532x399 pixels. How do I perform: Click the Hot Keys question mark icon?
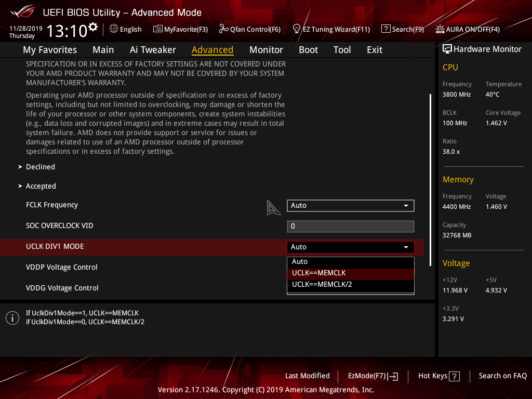pos(454,376)
